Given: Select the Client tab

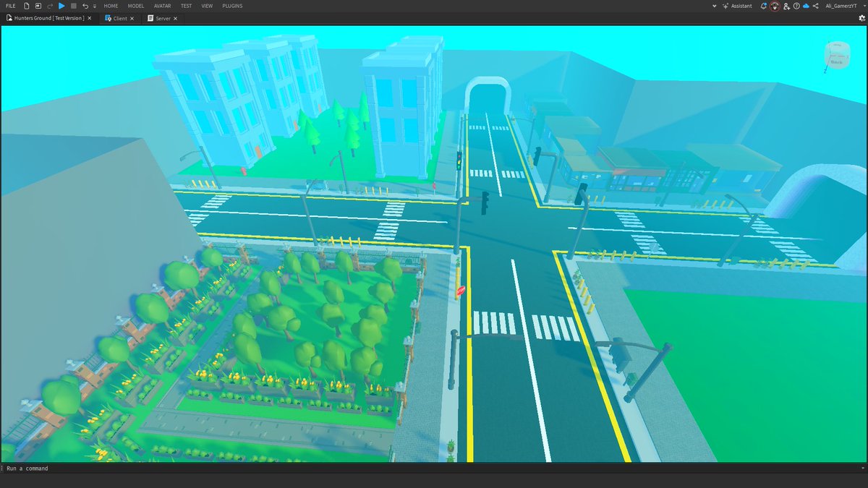Looking at the screenshot, I should click(120, 18).
